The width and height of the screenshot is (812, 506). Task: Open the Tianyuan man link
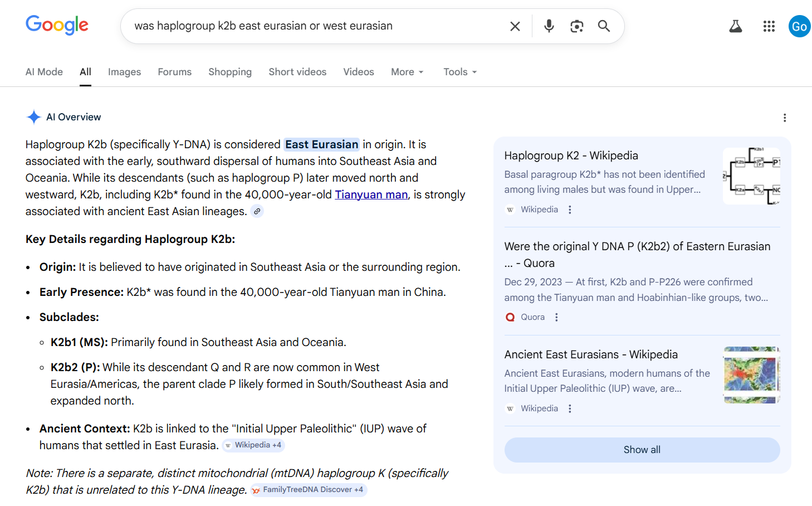tap(371, 194)
